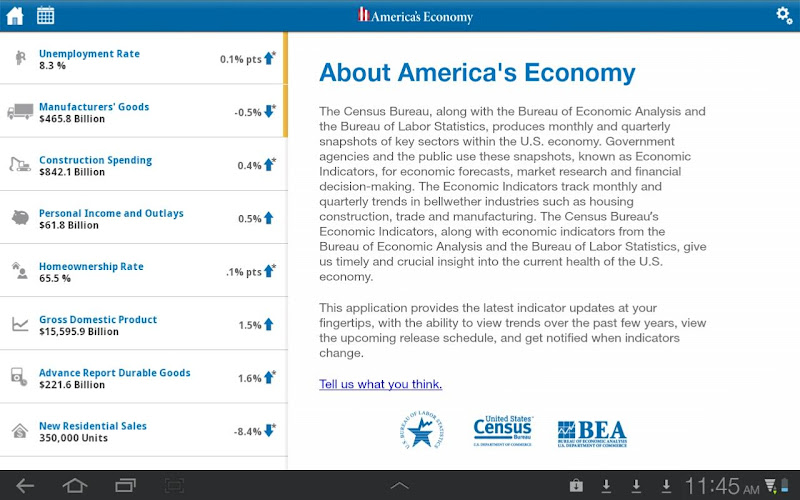The height and width of the screenshot is (500, 800).
Task: Tap the Durable Goods appliance icon
Action: [x=19, y=377]
